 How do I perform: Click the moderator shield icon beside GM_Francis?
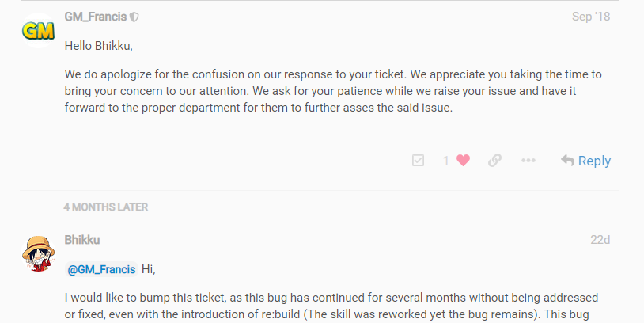134,17
